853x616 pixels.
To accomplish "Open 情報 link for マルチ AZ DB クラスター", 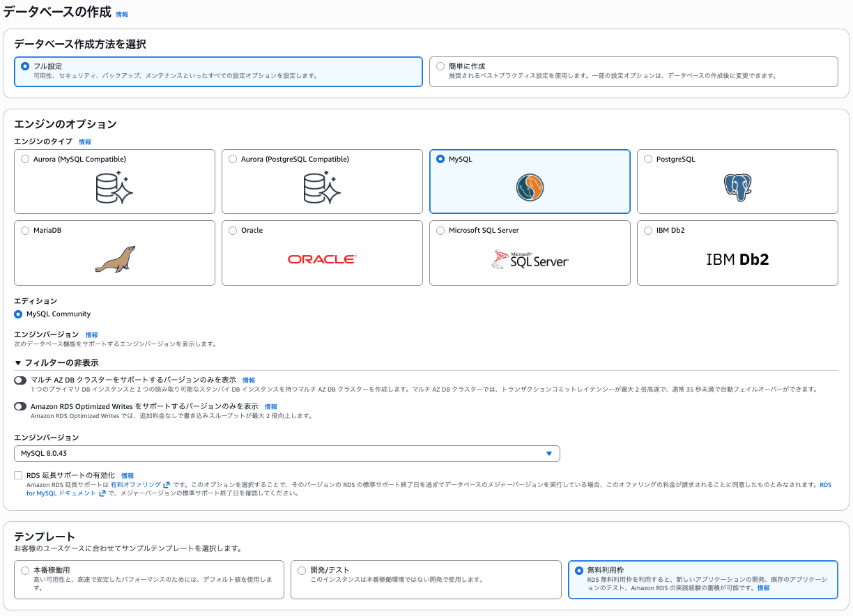I will (x=249, y=380).
